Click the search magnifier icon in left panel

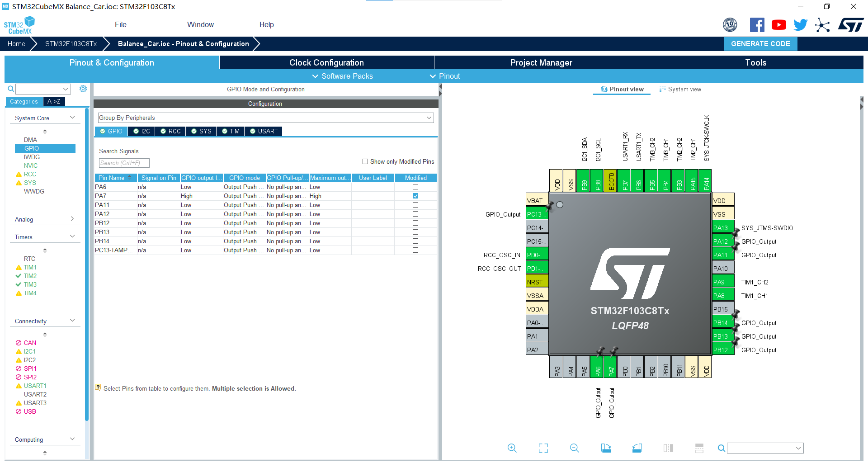tap(11, 89)
